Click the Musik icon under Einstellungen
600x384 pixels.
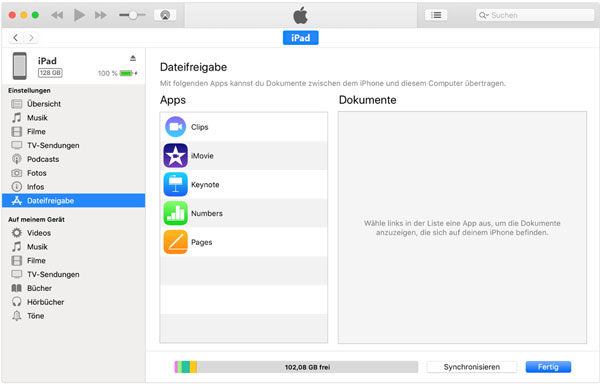click(16, 117)
